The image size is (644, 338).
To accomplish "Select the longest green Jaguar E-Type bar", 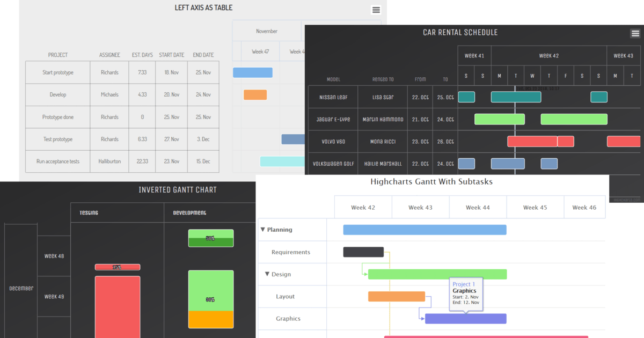I will pos(574,119).
